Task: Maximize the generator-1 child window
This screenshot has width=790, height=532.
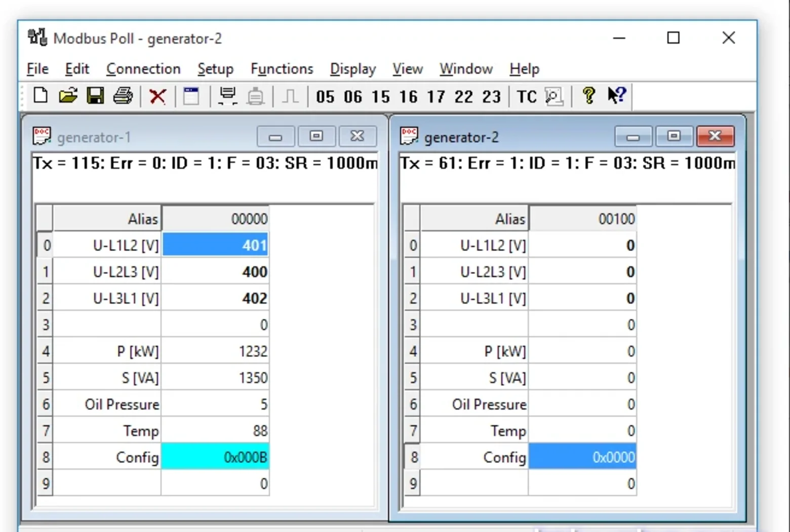Action: point(317,136)
